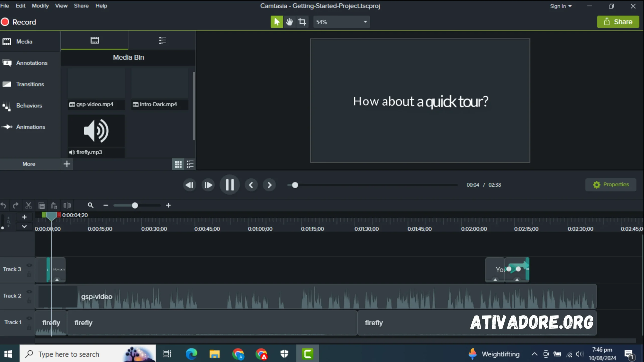The height and width of the screenshot is (362, 644).
Task: Expand More tools in the sidebar
Action: pos(30,164)
